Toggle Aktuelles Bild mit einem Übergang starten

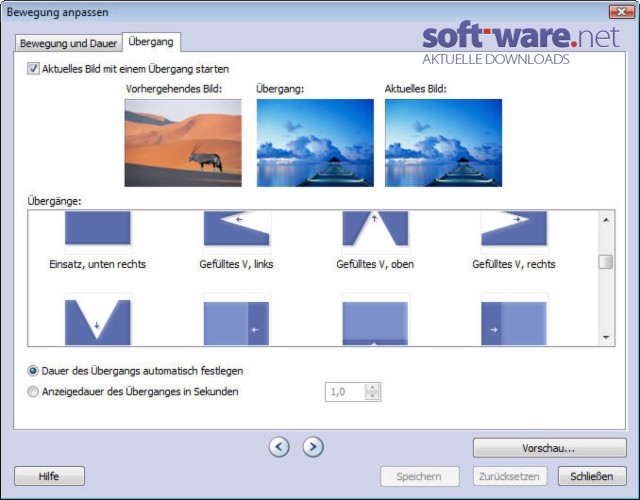tap(33, 69)
